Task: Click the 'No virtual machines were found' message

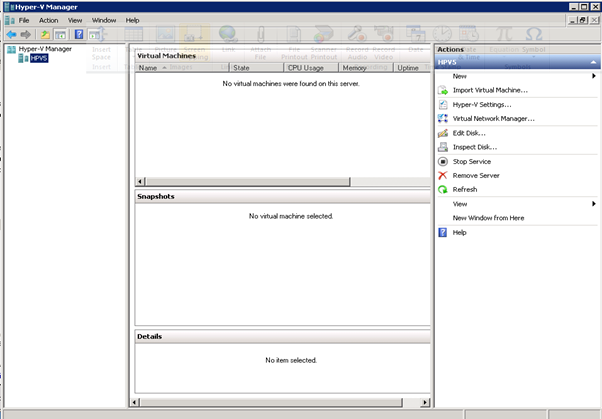Action: (x=291, y=84)
